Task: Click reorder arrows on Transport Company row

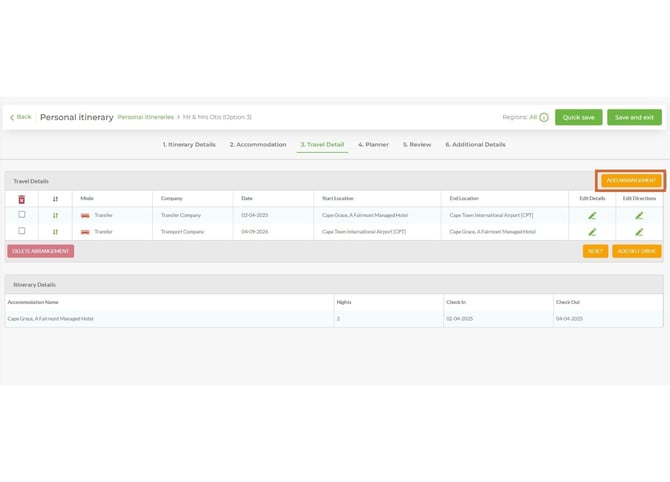Action: [x=55, y=231]
